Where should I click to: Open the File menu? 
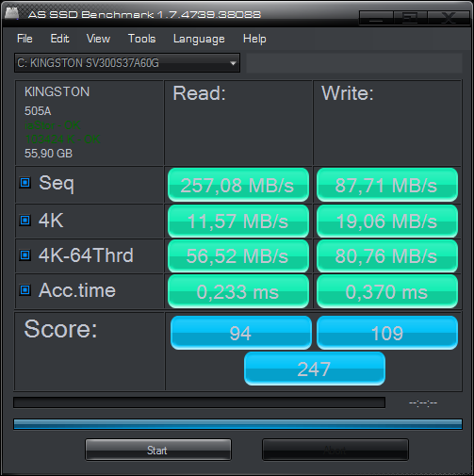pyautogui.click(x=25, y=39)
